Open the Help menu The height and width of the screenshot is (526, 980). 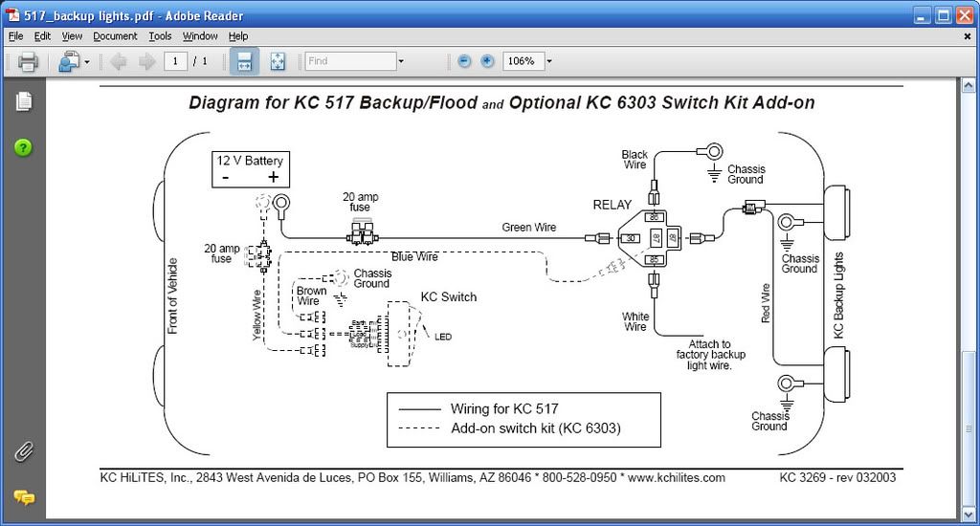pos(238,36)
